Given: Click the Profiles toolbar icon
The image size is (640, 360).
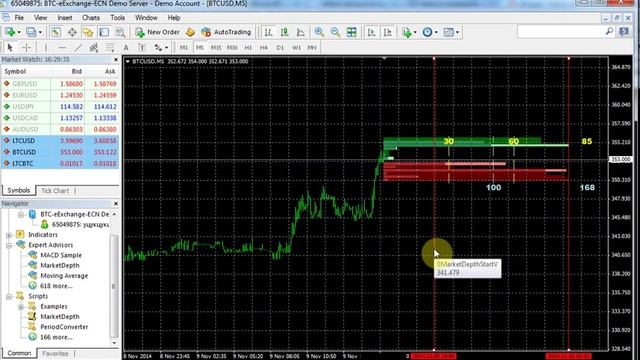Looking at the screenshot, I should click(x=31, y=32).
